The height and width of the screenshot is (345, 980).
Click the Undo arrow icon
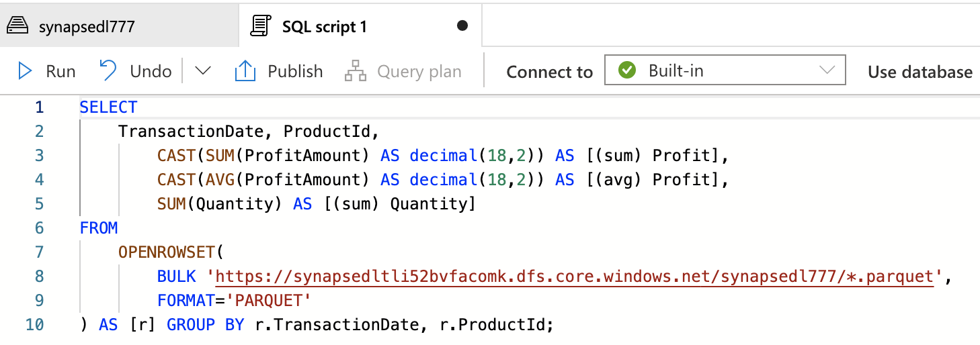point(108,70)
